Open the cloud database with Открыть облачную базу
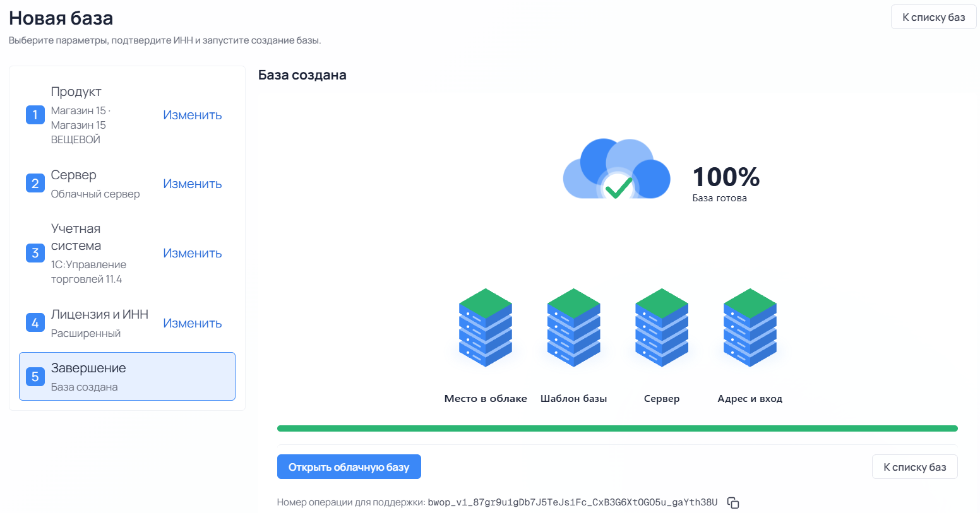This screenshot has height=513, width=980. [349, 467]
